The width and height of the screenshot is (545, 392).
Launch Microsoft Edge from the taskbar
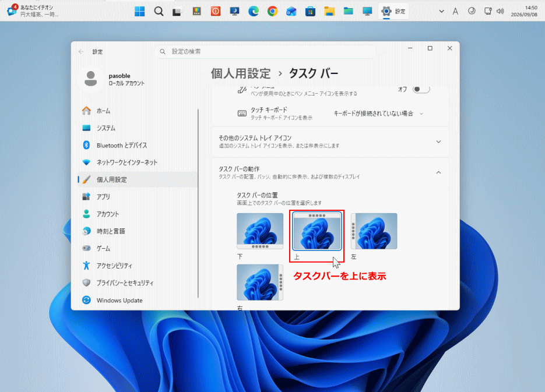point(254,12)
